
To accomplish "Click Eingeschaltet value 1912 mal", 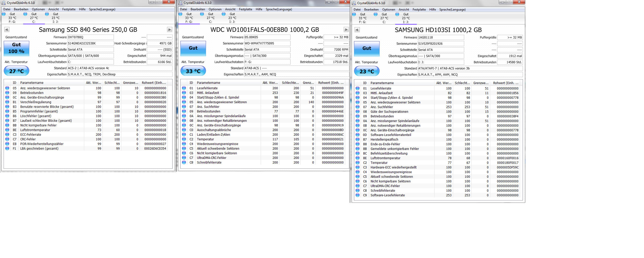I will click(510, 56).
